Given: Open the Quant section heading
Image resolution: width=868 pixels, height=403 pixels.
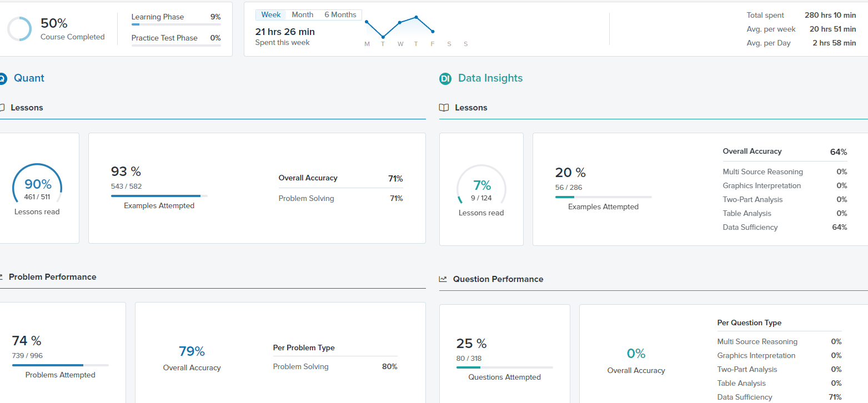Looking at the screenshot, I should click(29, 78).
